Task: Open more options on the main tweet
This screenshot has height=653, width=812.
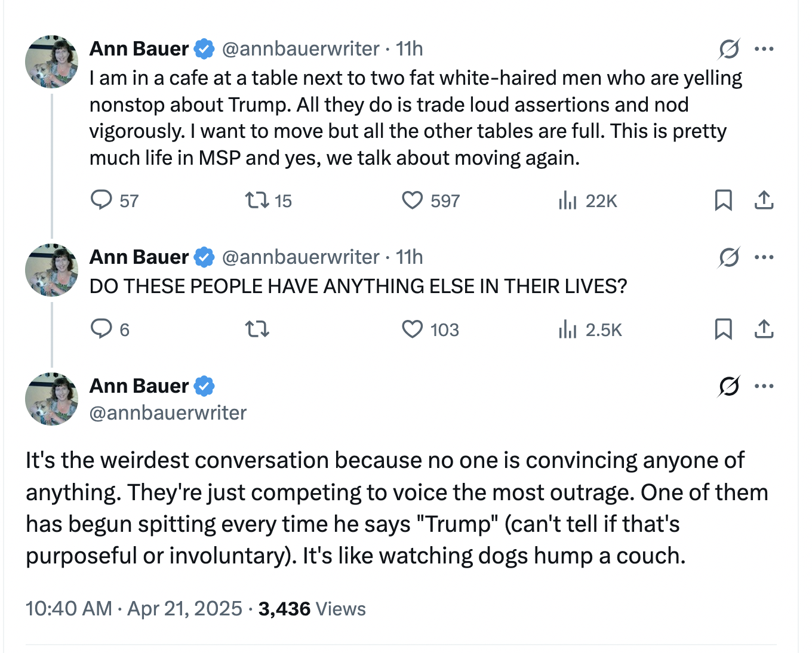Action: point(764,386)
